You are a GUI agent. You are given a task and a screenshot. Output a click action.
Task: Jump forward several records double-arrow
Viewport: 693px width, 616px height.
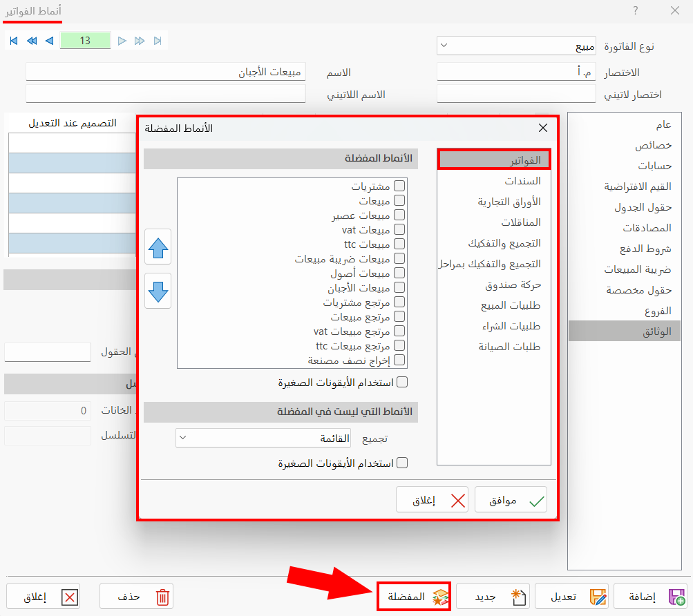pos(140,41)
